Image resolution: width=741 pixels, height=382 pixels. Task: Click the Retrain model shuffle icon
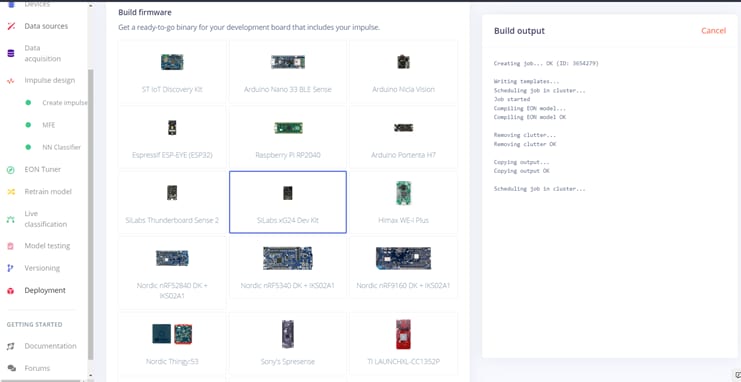(11, 191)
